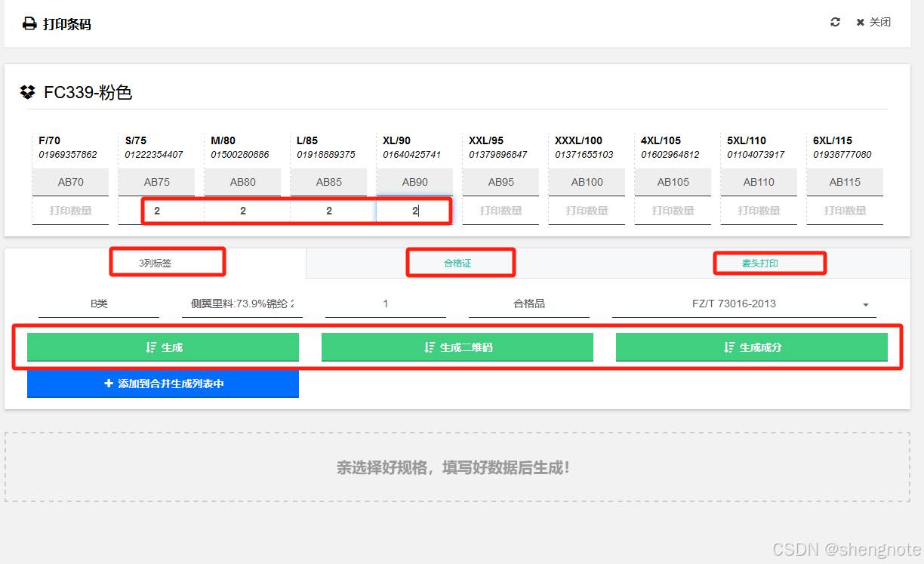
Task: Click the refresh icon in the header
Action: tap(835, 23)
